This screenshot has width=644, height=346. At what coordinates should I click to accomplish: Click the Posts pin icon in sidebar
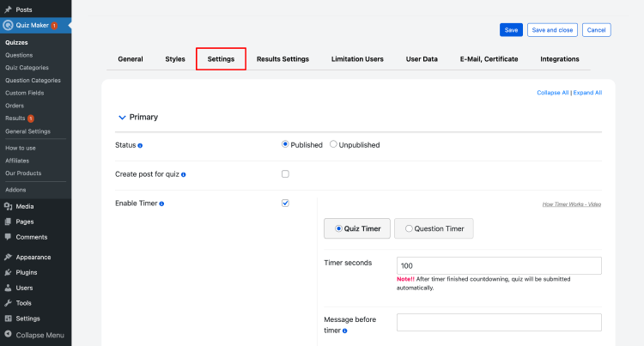(x=8, y=9)
